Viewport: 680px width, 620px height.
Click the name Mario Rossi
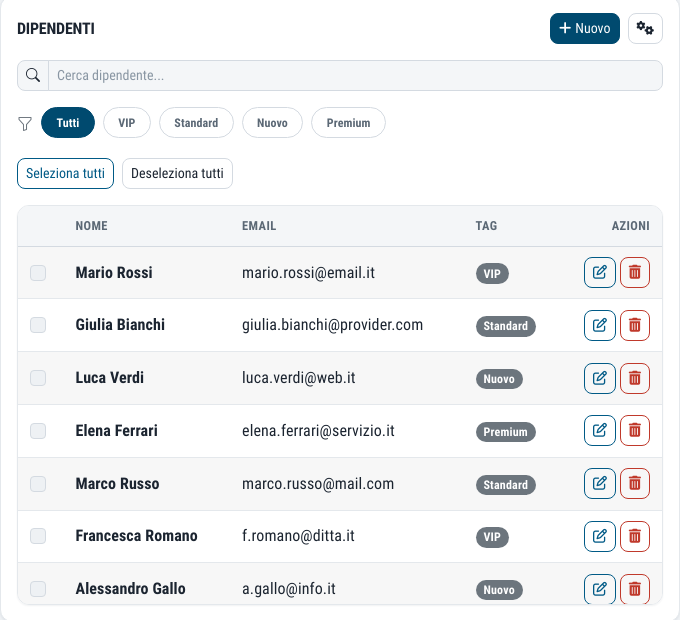point(114,273)
